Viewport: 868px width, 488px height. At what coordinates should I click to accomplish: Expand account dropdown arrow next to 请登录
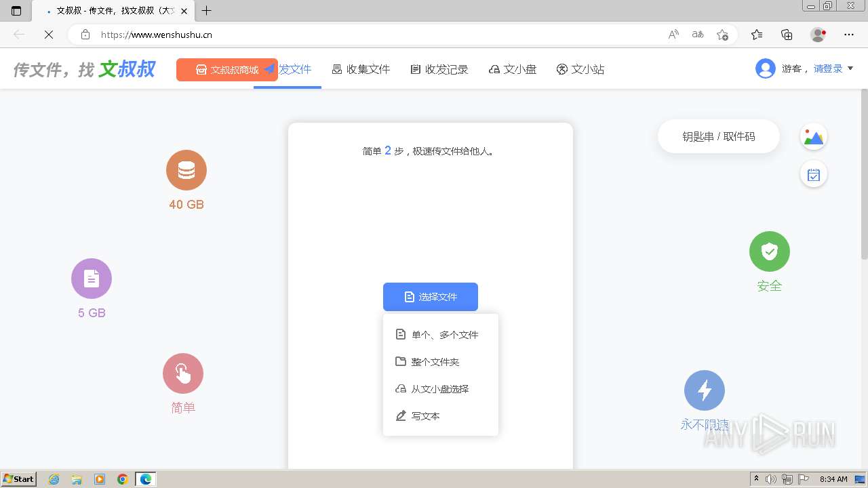pyautogui.click(x=850, y=68)
